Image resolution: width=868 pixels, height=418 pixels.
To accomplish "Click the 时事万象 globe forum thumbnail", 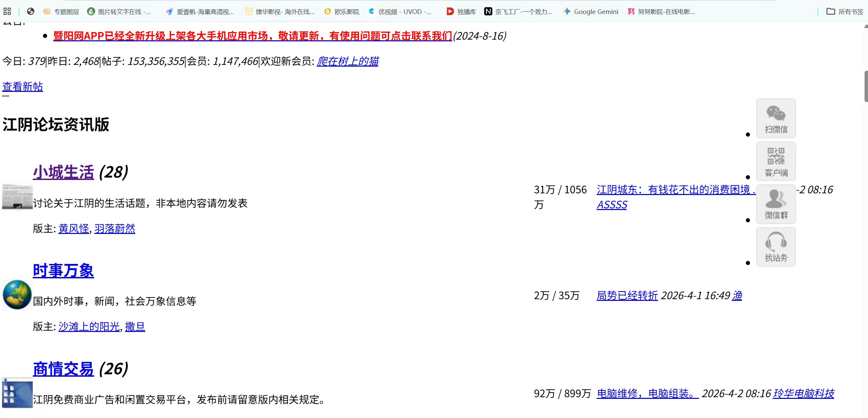I will click(17, 294).
